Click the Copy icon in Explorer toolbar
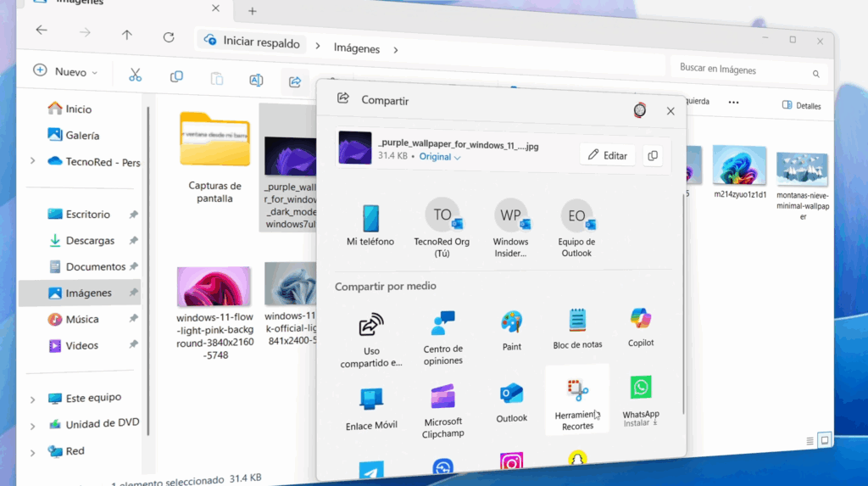 176,77
